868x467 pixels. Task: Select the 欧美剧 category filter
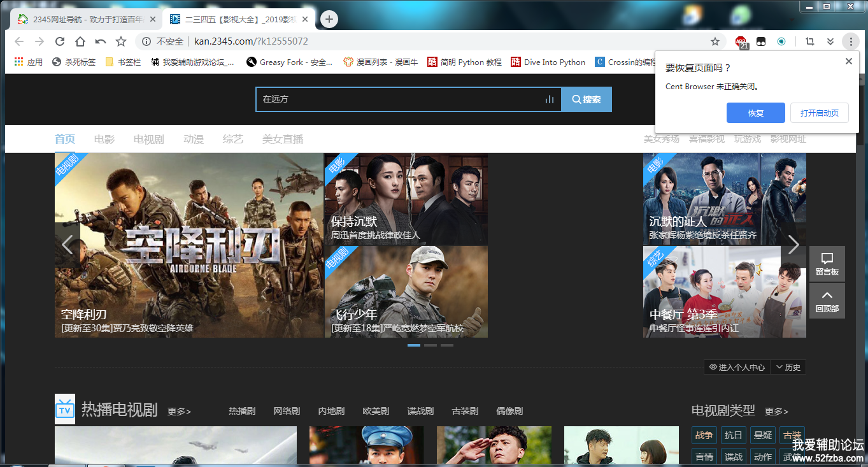376,412
